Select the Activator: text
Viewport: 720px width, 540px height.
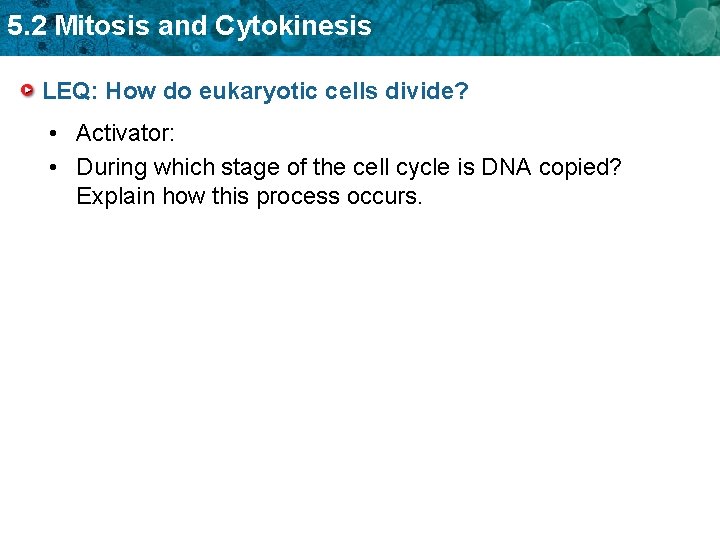pos(124,133)
